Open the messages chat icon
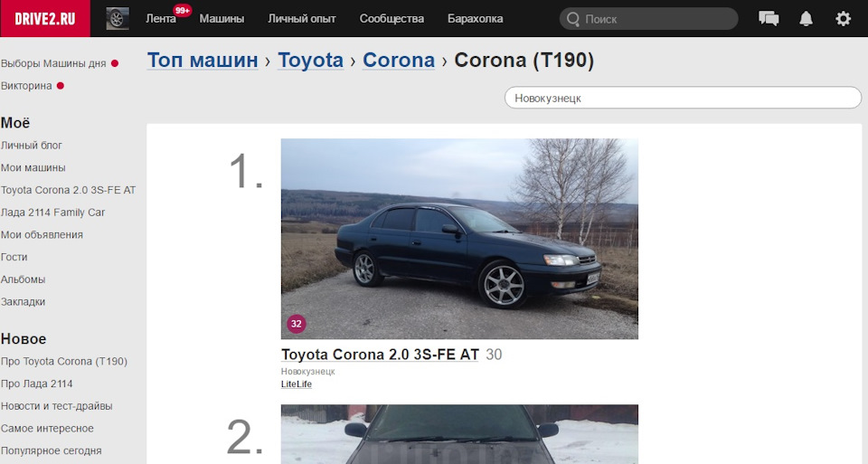Viewport: 868px width, 464px height. pos(769,19)
